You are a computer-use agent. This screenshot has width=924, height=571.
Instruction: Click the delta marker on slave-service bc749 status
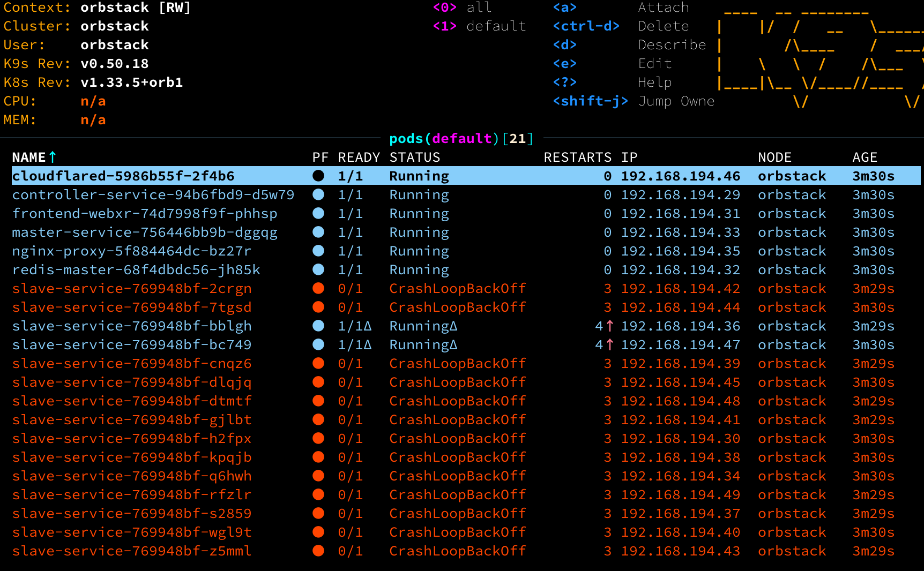453,345
